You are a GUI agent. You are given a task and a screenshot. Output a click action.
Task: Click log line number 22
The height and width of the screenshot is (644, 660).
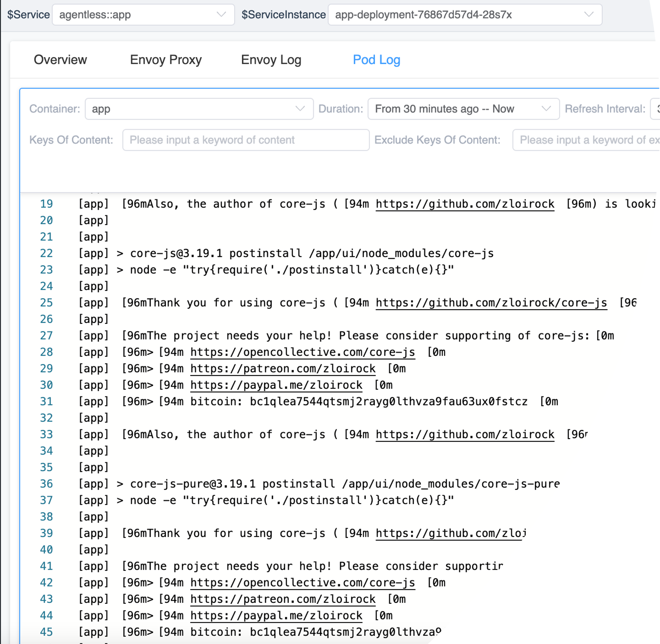click(x=46, y=253)
